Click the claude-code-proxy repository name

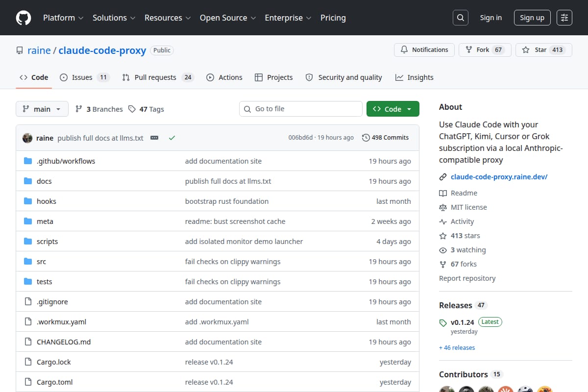pyautogui.click(x=102, y=50)
